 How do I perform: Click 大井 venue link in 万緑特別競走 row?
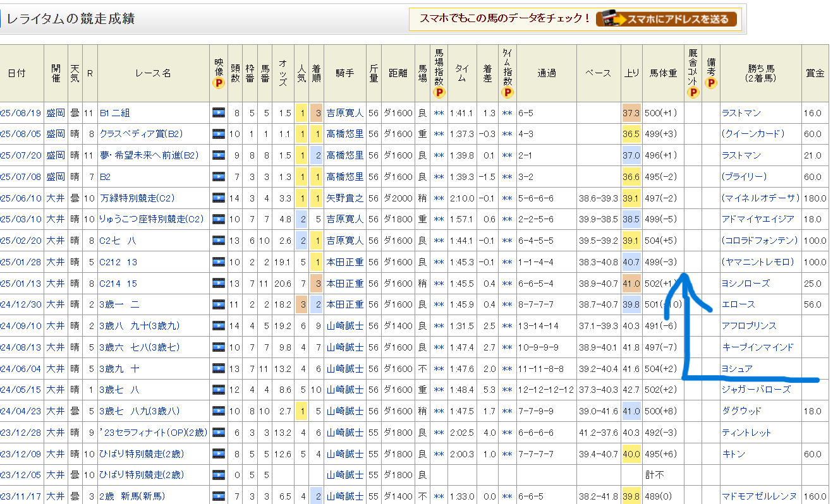click(55, 198)
